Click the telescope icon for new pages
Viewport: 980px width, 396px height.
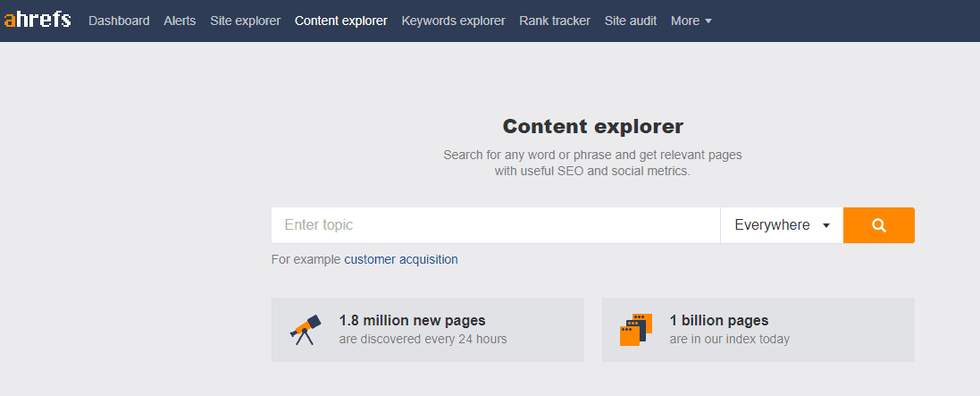click(306, 330)
